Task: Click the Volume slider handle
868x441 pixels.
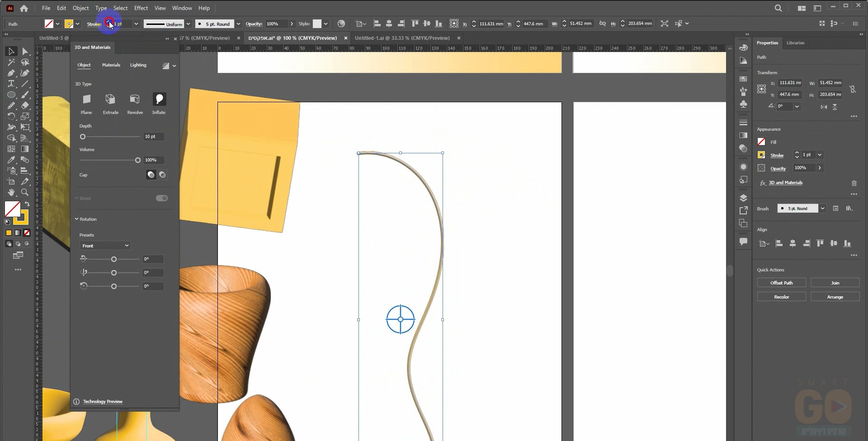Action: (138, 160)
